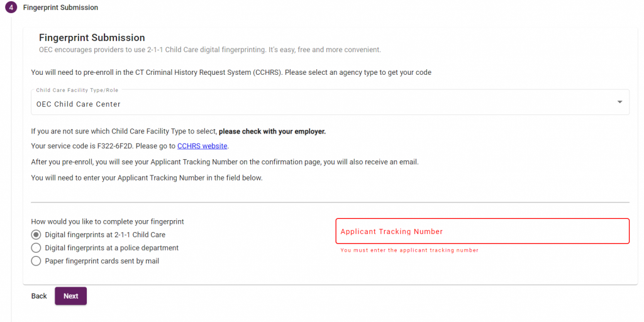Click the 'After you pre-enroll' confirmation instruction text
The width and height of the screenshot is (644, 322).
(225, 162)
